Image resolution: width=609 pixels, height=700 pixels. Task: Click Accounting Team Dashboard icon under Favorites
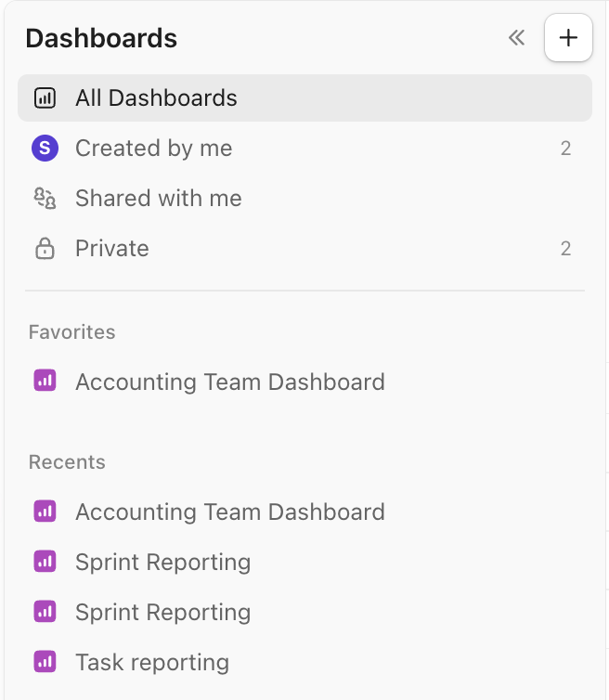pyautogui.click(x=45, y=382)
